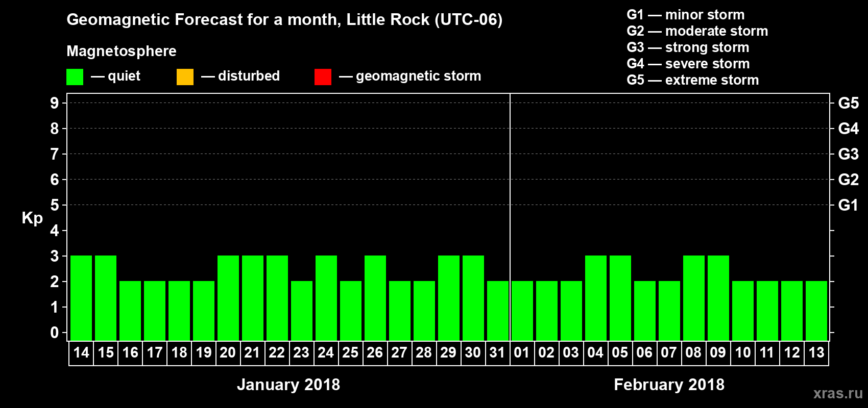Click the February 2018 month label
This screenshot has width=868, height=408.
pos(669,385)
